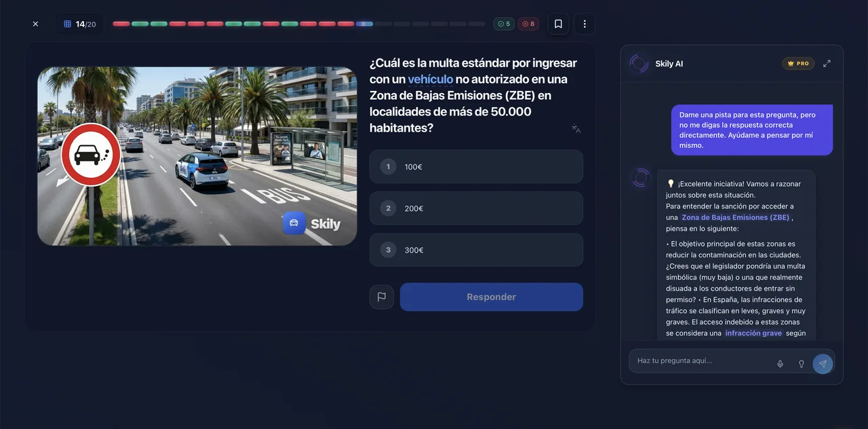
Task: Follow the highlighted 'vehículo' link in the question
Action: point(430,79)
